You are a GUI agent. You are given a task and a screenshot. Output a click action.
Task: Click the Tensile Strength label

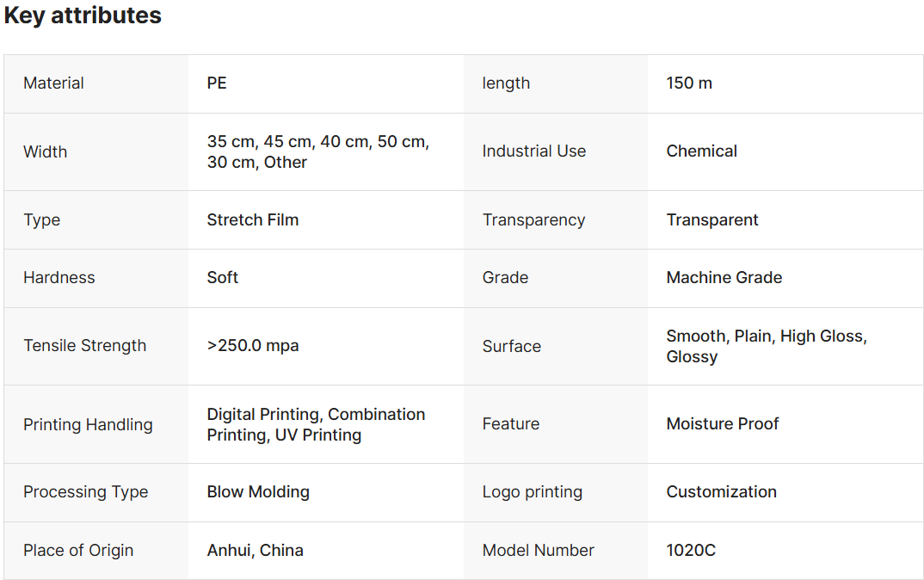pyautogui.click(x=84, y=346)
